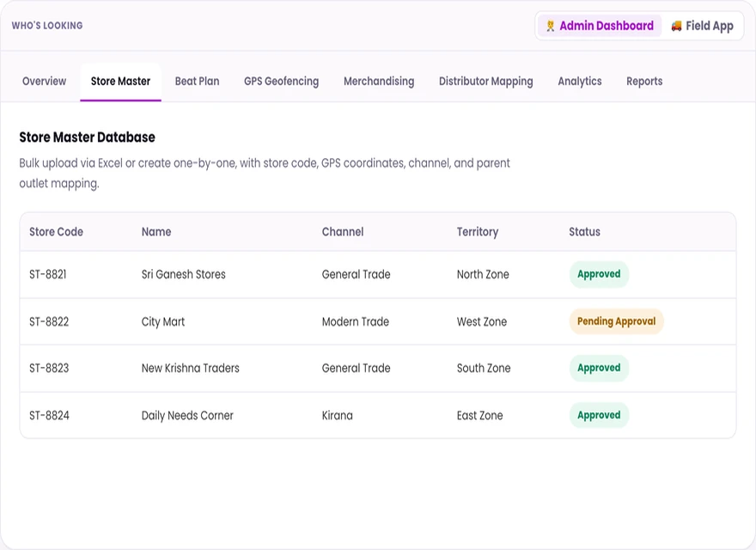Click the Territory column header
Screen dimensions: 756x550
click(x=478, y=232)
